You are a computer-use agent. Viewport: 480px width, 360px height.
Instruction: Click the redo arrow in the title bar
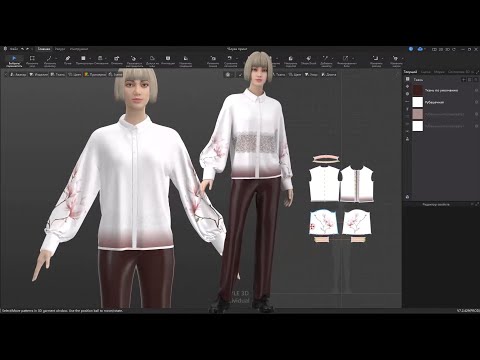(x=28, y=49)
